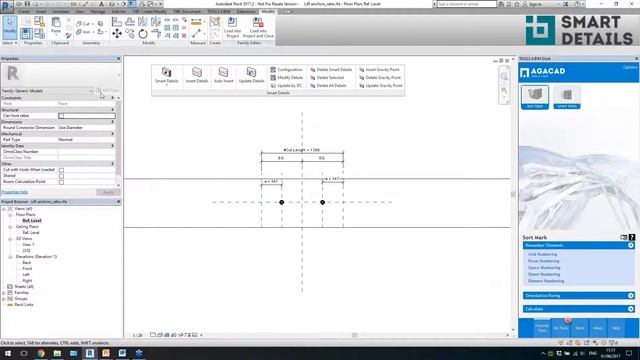The height and width of the screenshot is (360, 640).
Task: Open the Select panel dropdown
Action: pyautogui.click(x=10, y=43)
